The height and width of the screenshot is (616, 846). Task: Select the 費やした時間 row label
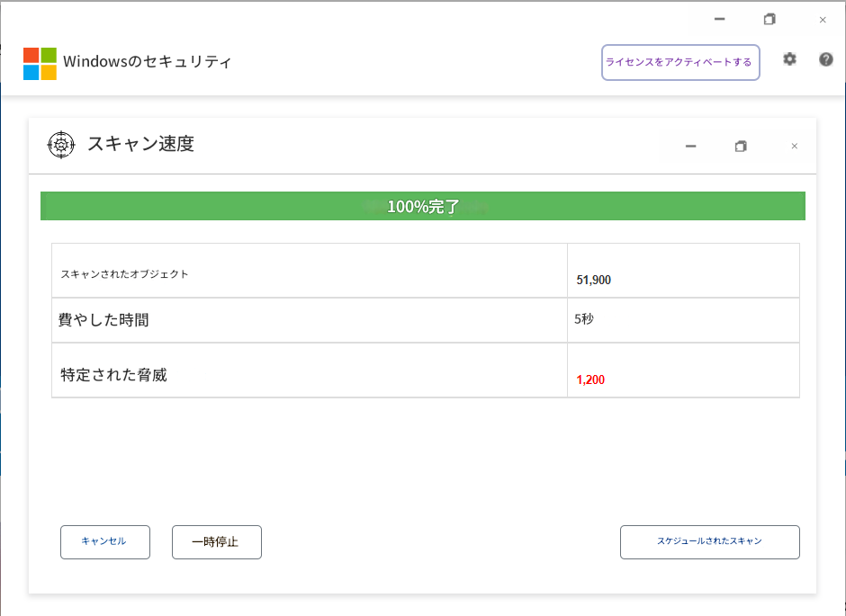click(103, 320)
